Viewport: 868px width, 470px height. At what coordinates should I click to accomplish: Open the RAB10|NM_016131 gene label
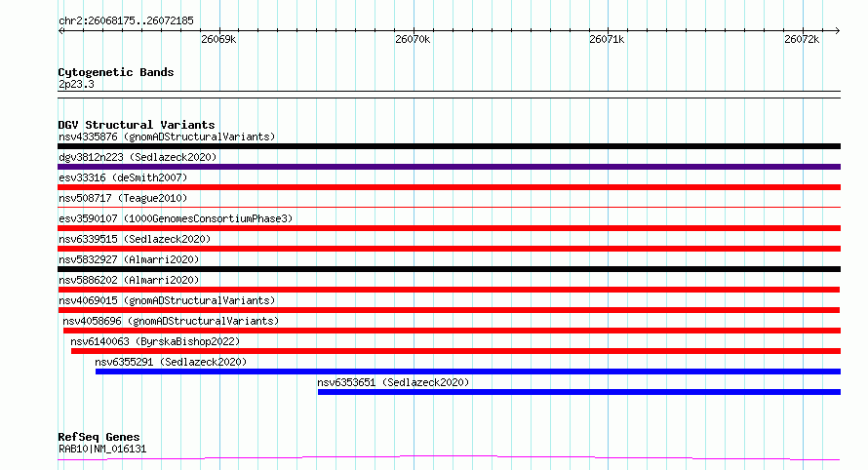pyautogui.click(x=102, y=449)
